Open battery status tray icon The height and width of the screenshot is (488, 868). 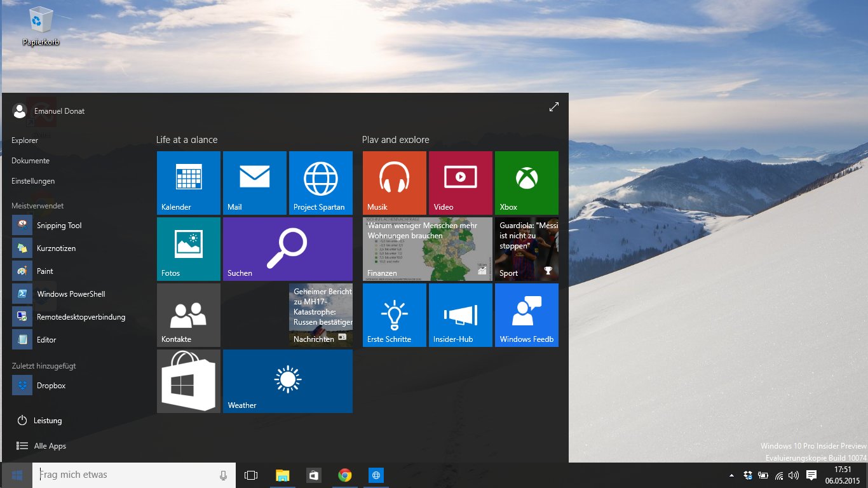[763, 475]
